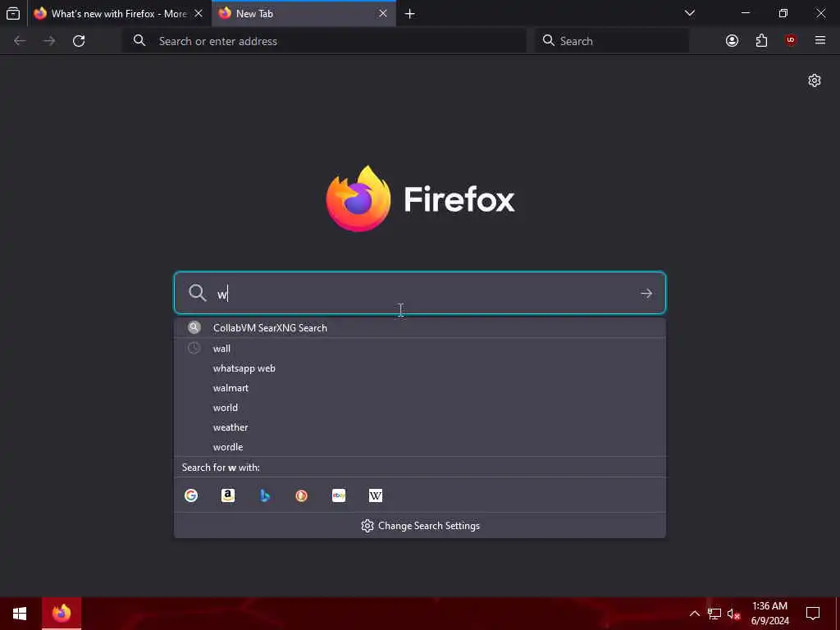Viewport: 840px width, 630px height.
Task: Focus the toolbar Search box
Action: point(612,41)
